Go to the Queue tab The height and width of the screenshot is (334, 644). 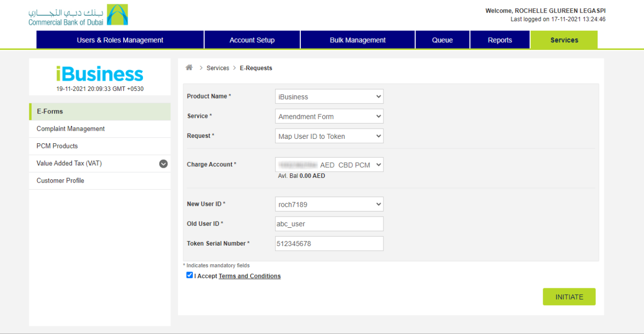point(442,40)
